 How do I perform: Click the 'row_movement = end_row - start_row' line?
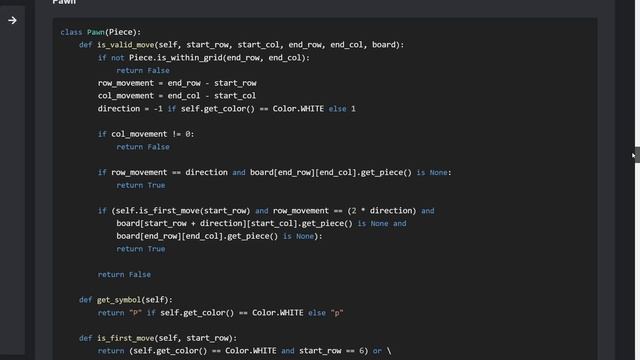[x=177, y=83]
